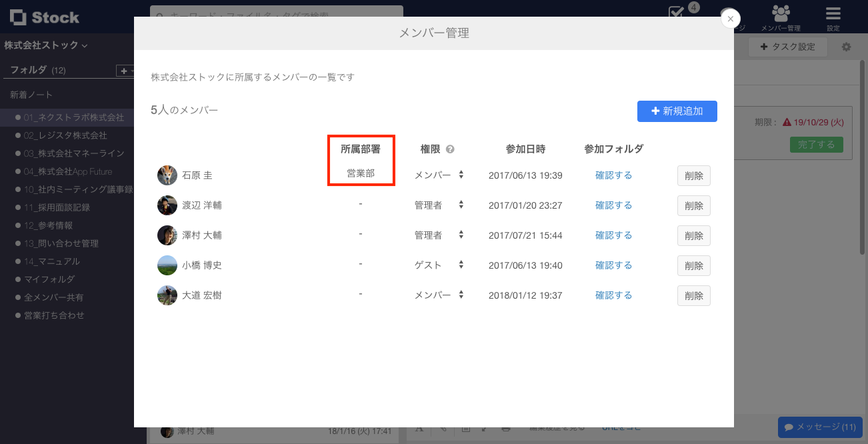868x444 pixels.
Task: Click the 削除 button for 大道 宏樹
Action: (693, 295)
